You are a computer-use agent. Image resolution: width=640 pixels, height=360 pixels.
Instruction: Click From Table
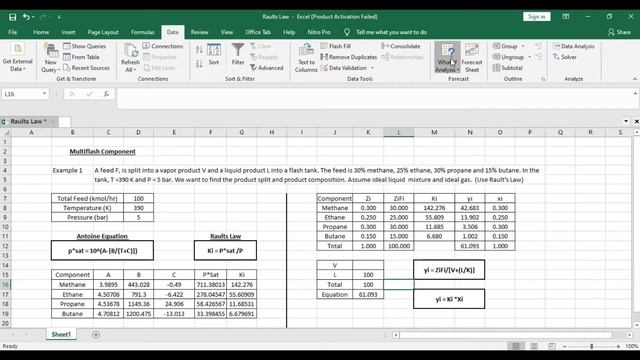coord(81,57)
